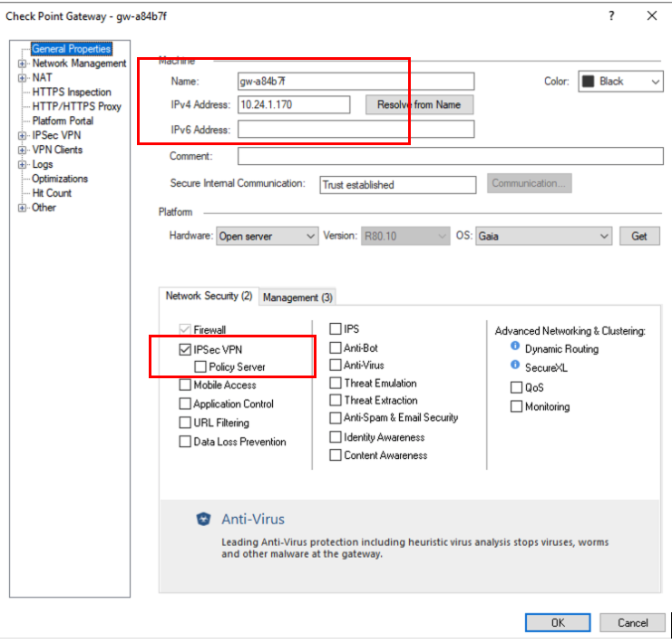The height and width of the screenshot is (644, 672).
Task: Click the SecureXL info icon
Action: coord(515,367)
